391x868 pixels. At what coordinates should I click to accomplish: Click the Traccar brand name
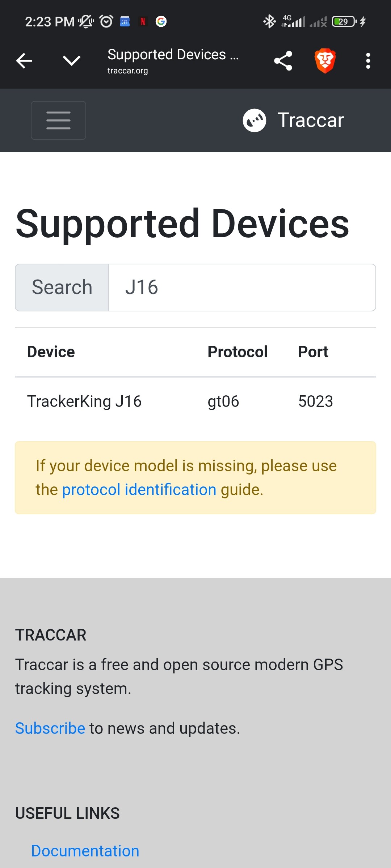[311, 120]
